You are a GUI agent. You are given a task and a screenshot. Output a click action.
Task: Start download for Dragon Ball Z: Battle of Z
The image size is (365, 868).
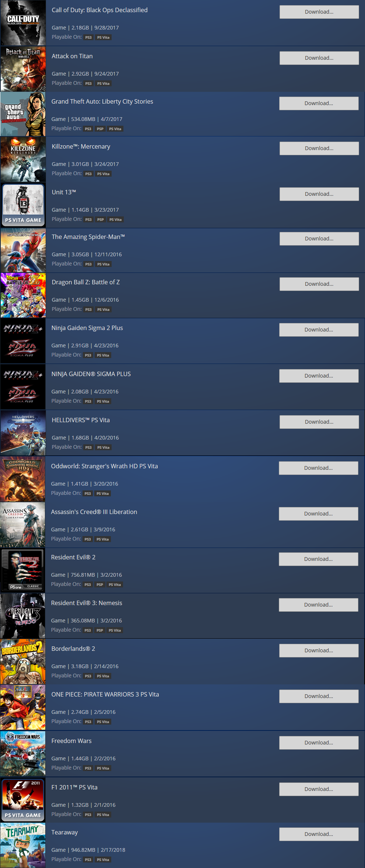pyautogui.click(x=319, y=284)
